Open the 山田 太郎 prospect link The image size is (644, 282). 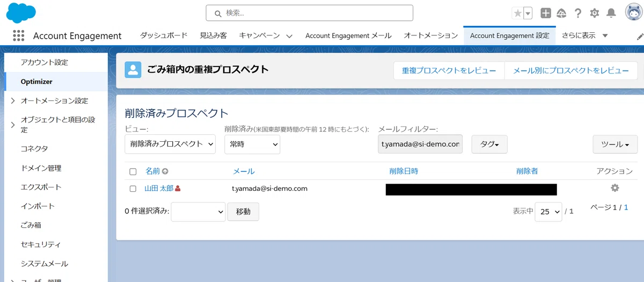pyautogui.click(x=159, y=189)
